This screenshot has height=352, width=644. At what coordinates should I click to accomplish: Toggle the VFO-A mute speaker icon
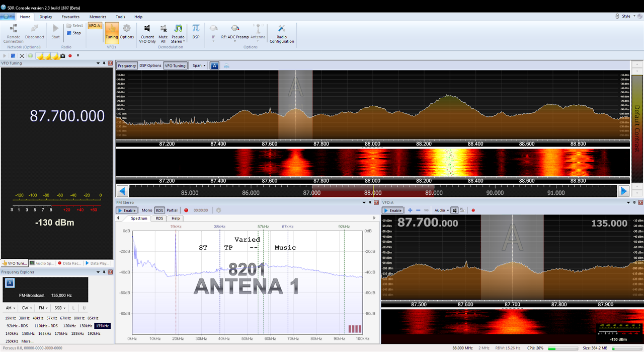click(454, 210)
